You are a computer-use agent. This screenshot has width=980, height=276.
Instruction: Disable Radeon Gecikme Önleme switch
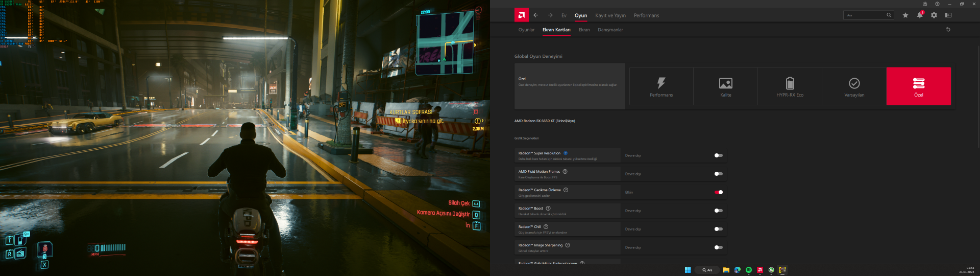tap(719, 192)
